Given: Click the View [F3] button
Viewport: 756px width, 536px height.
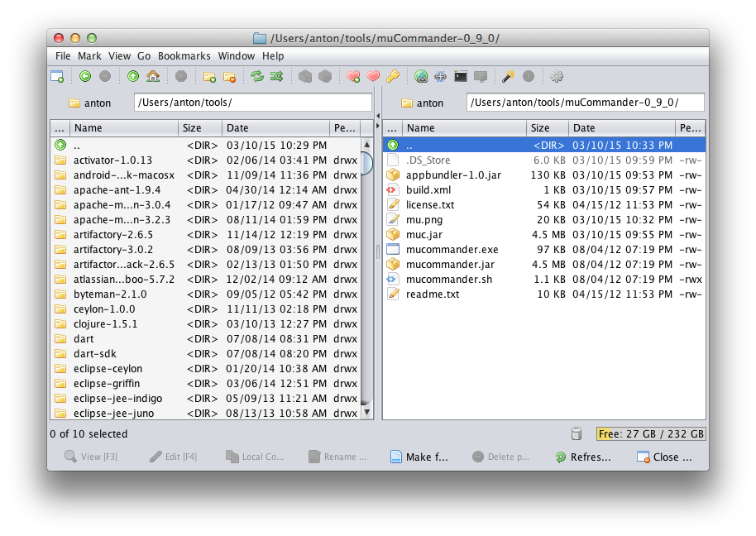Looking at the screenshot, I should tap(91, 457).
